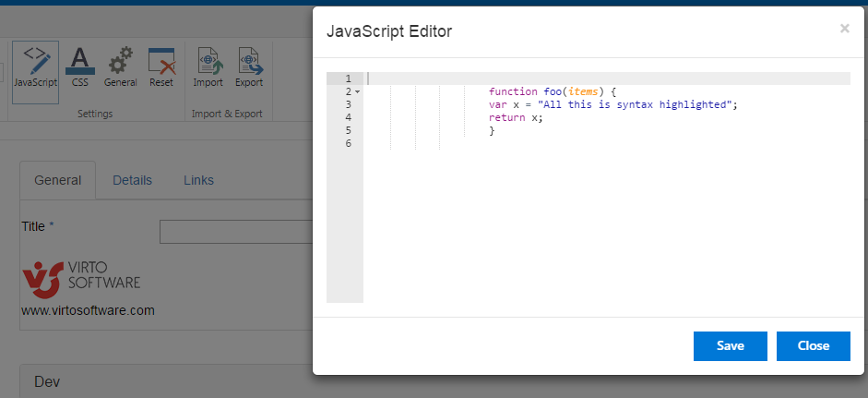Click the 'foo' function name
The height and width of the screenshot is (398, 868).
coord(553,91)
